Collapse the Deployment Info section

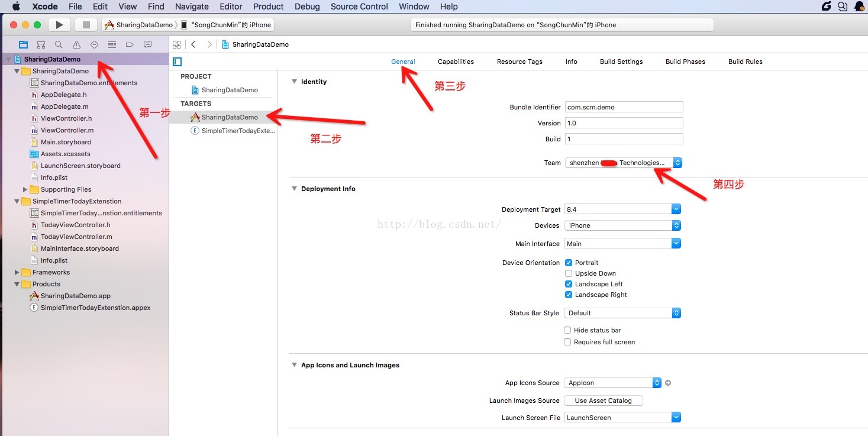294,189
